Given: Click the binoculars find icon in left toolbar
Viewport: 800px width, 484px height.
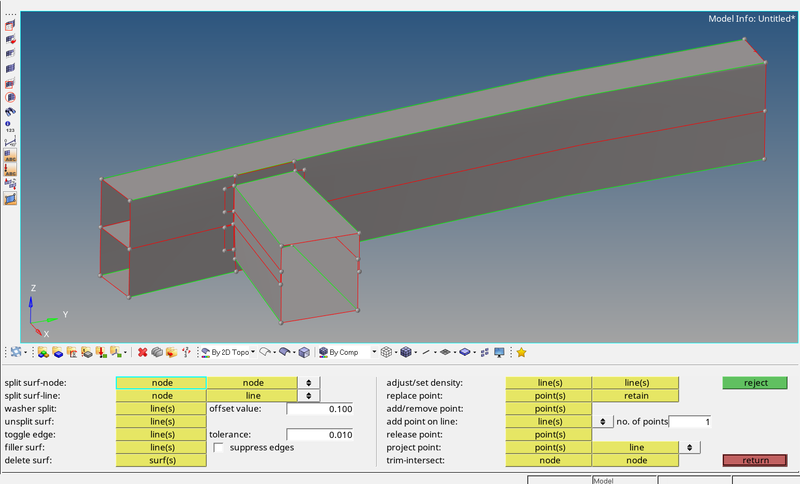Looking at the screenshot, I should pyautogui.click(x=10, y=111).
